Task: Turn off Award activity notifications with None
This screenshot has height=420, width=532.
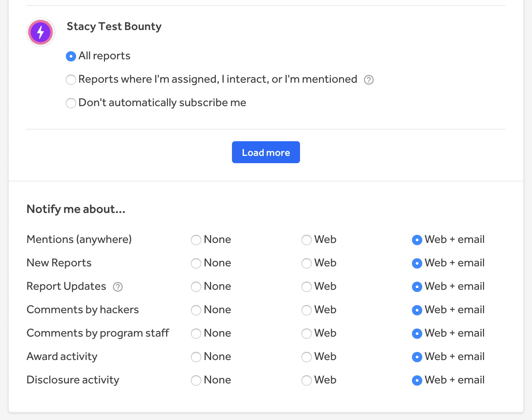Action: tap(196, 357)
